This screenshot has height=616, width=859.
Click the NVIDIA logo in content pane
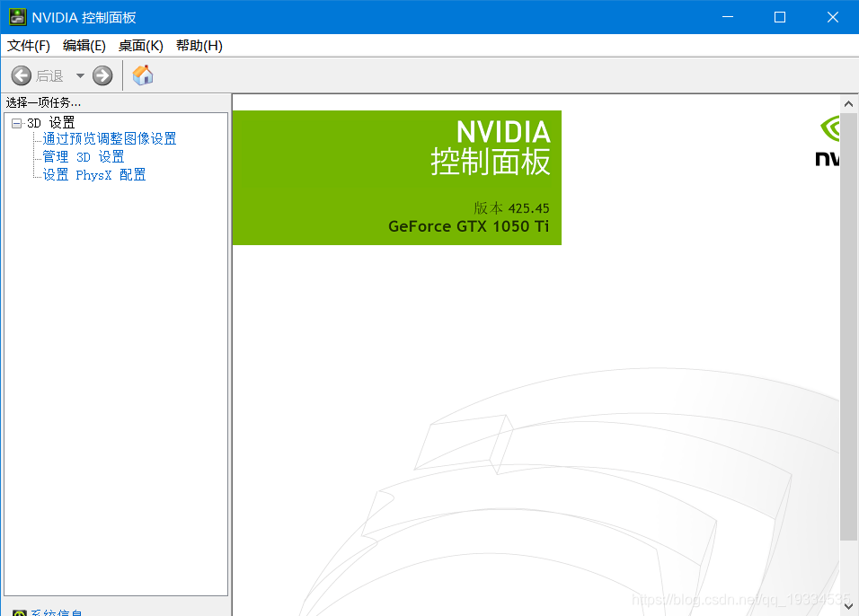(x=828, y=140)
